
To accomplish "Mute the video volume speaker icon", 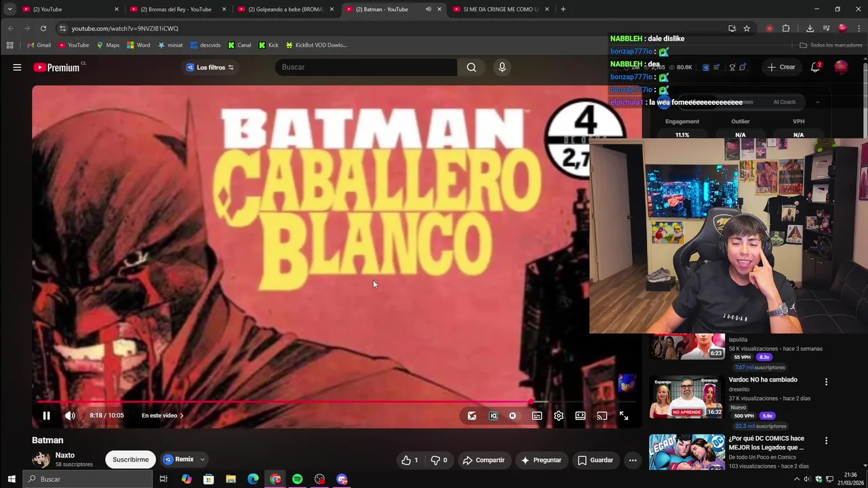I will 70,415.
